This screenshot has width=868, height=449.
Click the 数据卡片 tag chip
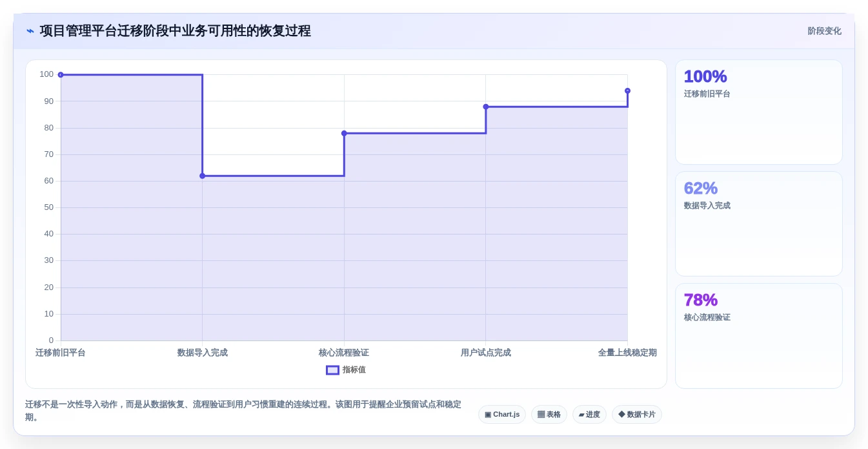click(x=637, y=414)
